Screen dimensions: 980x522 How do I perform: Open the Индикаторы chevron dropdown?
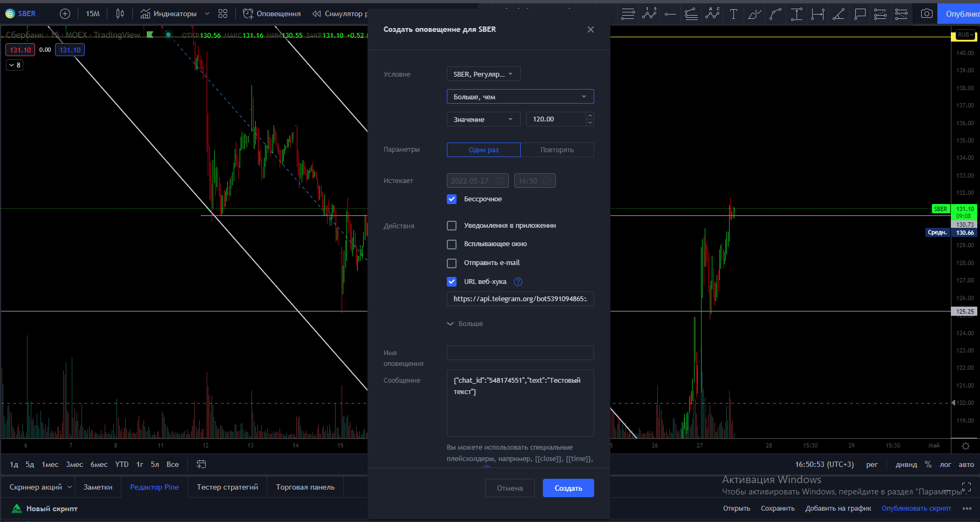pyautogui.click(x=207, y=13)
